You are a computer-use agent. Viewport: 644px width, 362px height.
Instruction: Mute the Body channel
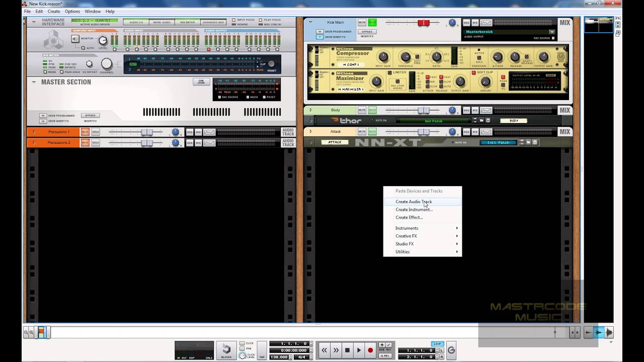coord(362,110)
